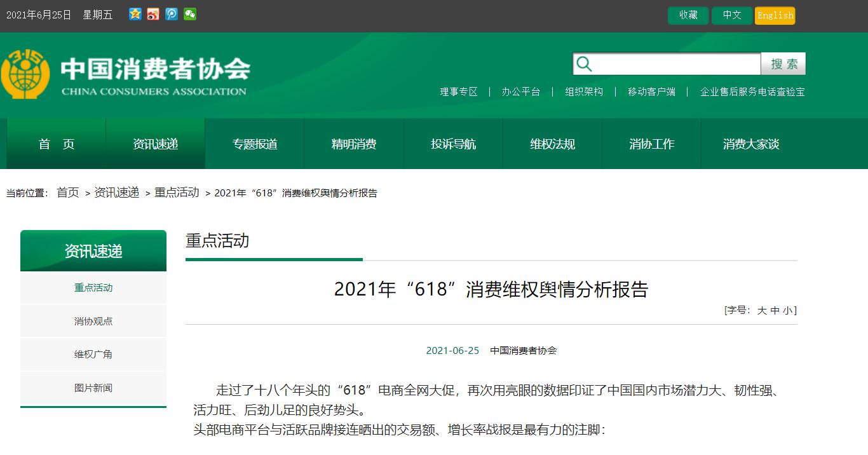Select 消协观点 in the sidebar

coord(93,321)
